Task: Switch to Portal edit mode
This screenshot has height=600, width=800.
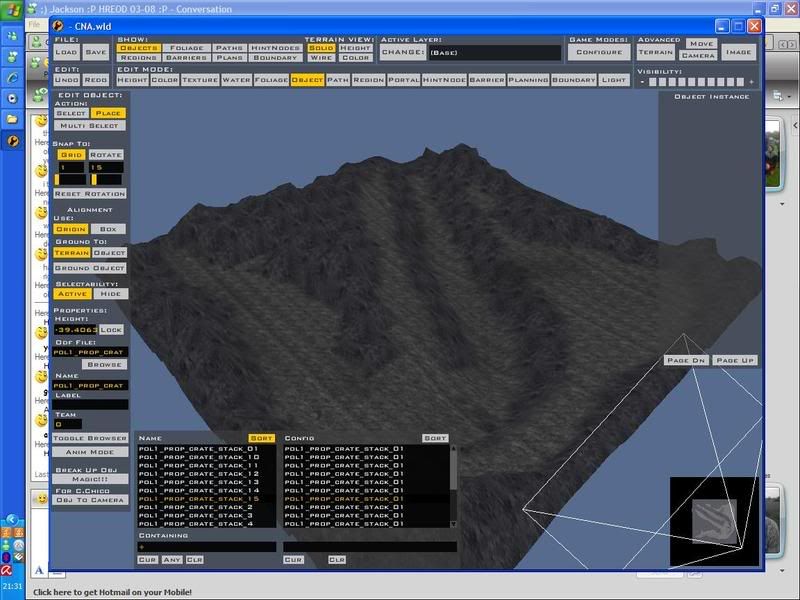Action: coord(404,80)
